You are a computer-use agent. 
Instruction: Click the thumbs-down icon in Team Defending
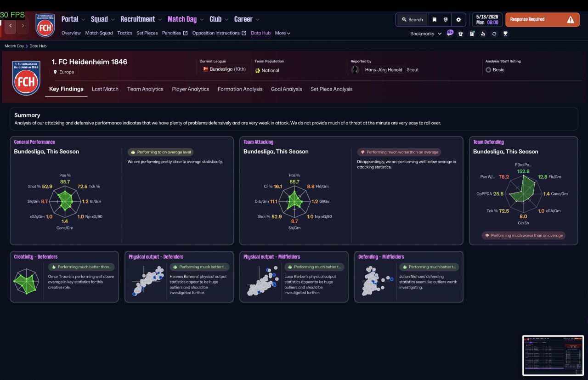pos(487,235)
